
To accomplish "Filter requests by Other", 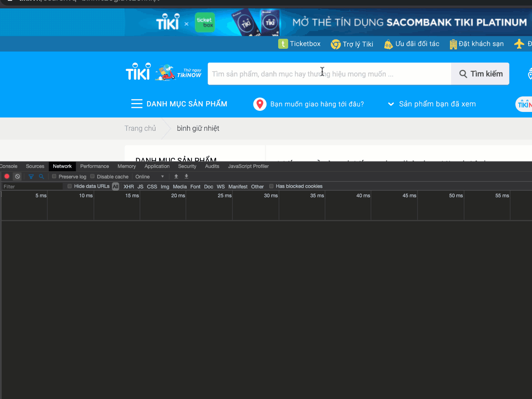I will pos(258,187).
